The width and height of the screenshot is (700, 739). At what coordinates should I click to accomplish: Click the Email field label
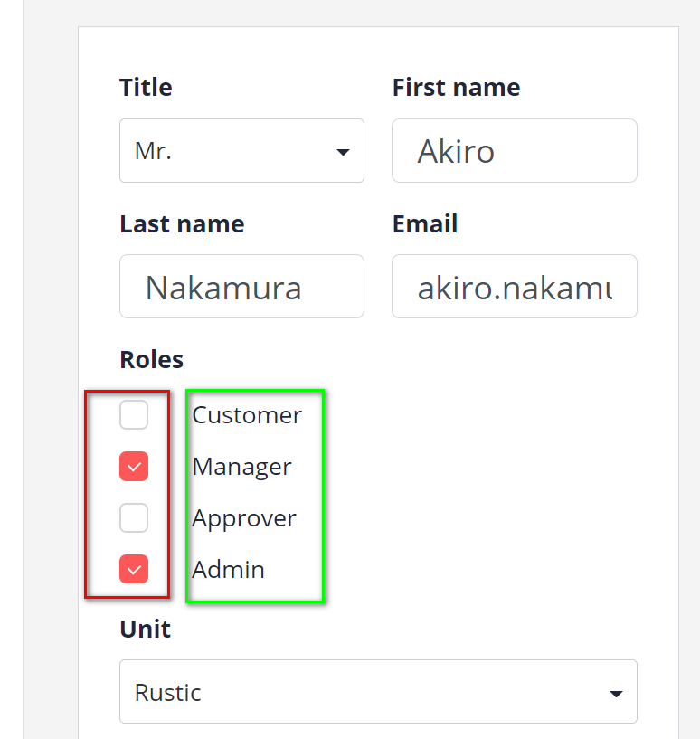pos(425,223)
